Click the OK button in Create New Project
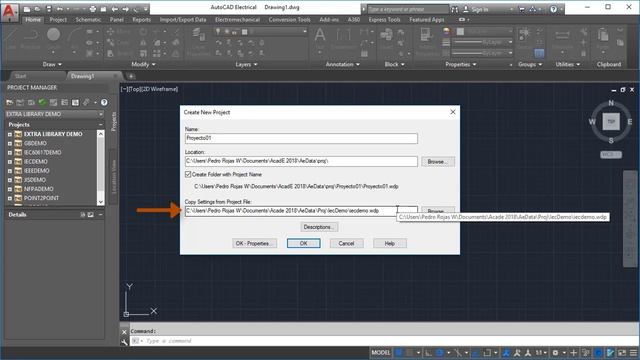This screenshot has width=640, height=360. 303,243
